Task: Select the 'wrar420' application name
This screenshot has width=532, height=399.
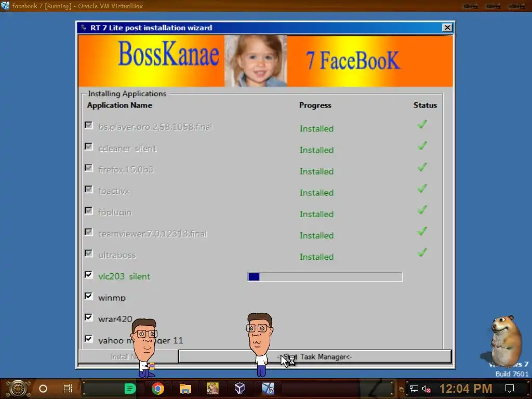Action: click(x=115, y=319)
